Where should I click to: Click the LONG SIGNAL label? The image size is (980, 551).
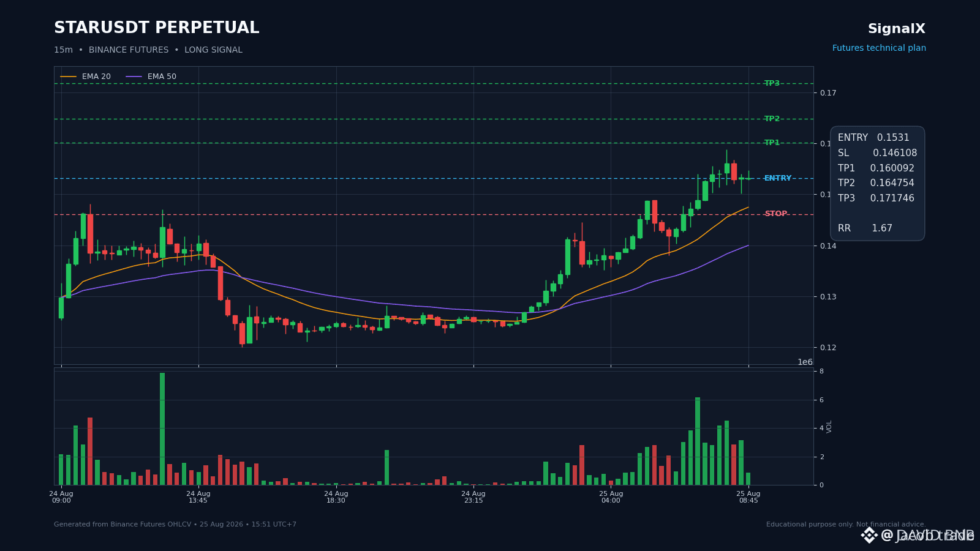pyautogui.click(x=213, y=50)
